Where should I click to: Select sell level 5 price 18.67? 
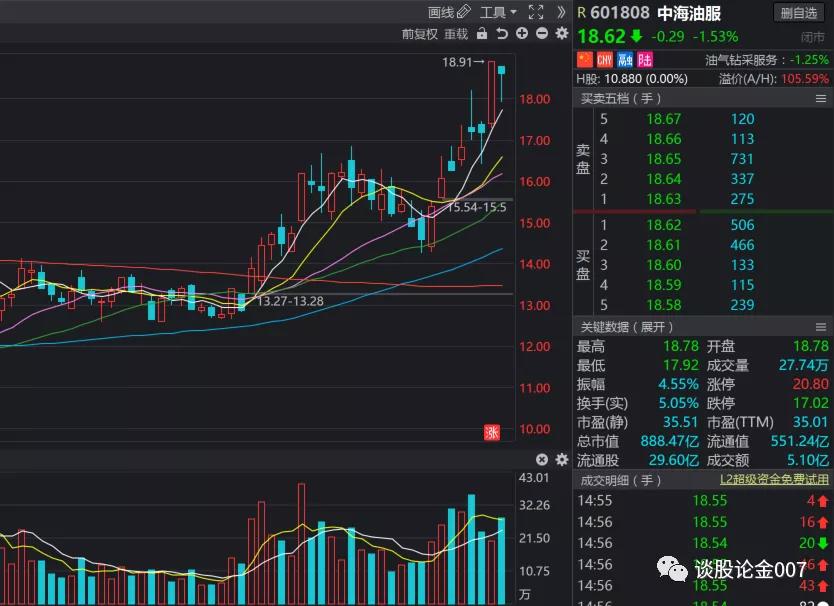tap(664, 119)
